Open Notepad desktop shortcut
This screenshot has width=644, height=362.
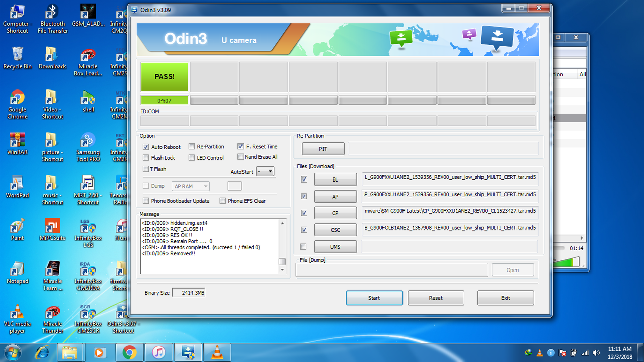pos(17,273)
